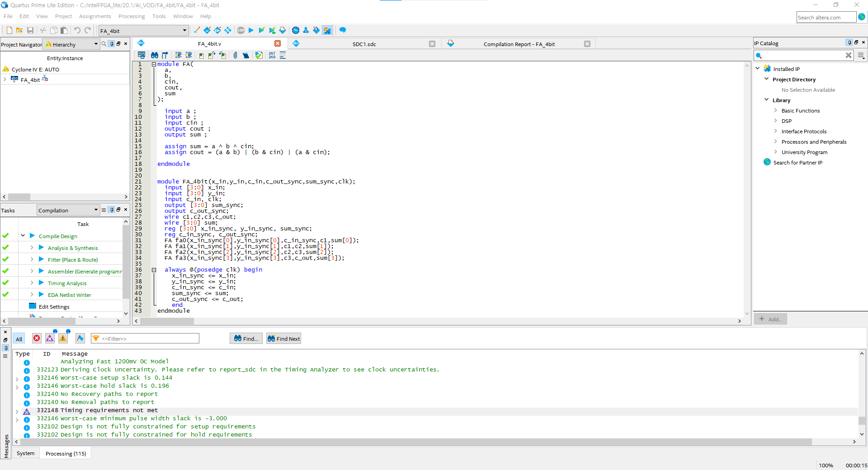Click the Analyze Current File check icon

(x=259, y=55)
